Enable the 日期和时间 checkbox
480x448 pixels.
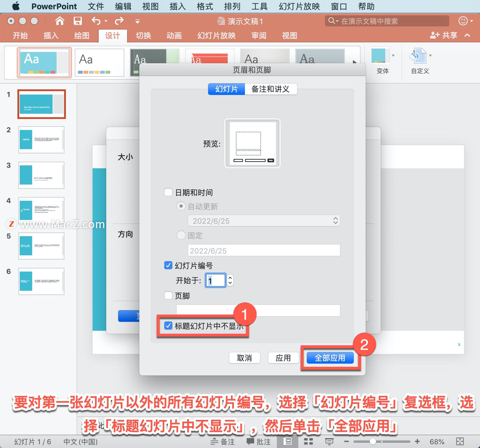point(168,192)
